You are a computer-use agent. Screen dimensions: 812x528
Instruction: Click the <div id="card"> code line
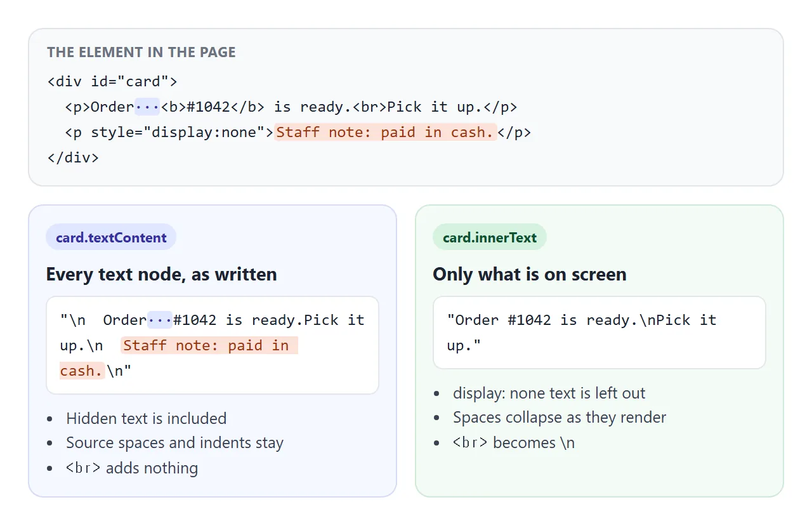click(112, 81)
